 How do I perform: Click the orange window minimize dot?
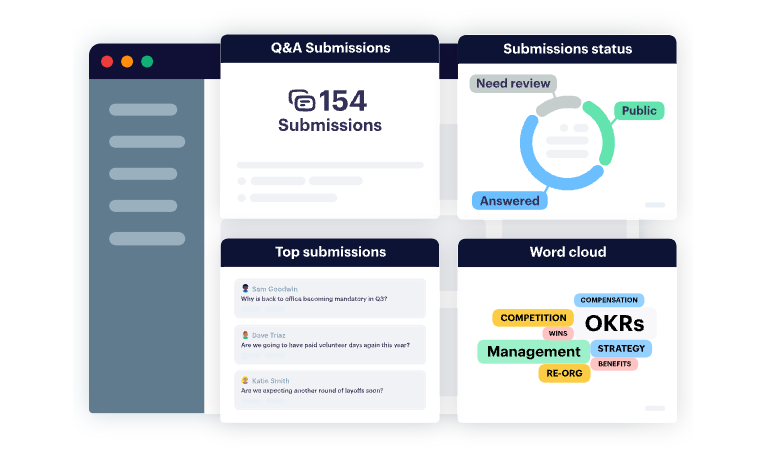pyautogui.click(x=127, y=61)
